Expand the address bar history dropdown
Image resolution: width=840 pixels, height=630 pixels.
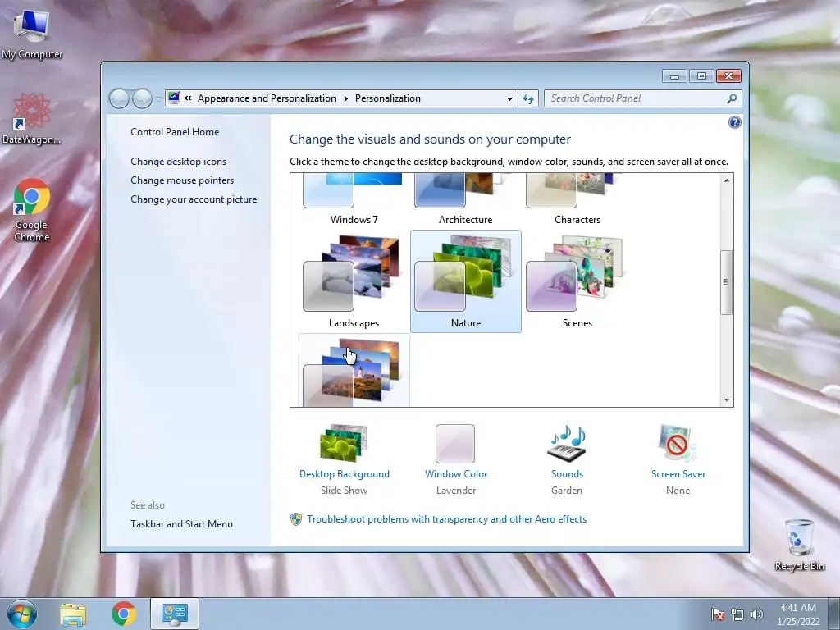click(x=509, y=98)
